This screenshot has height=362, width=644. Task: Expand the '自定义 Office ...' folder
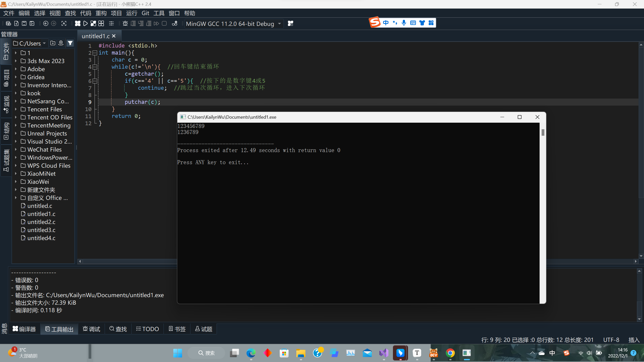tap(17, 198)
